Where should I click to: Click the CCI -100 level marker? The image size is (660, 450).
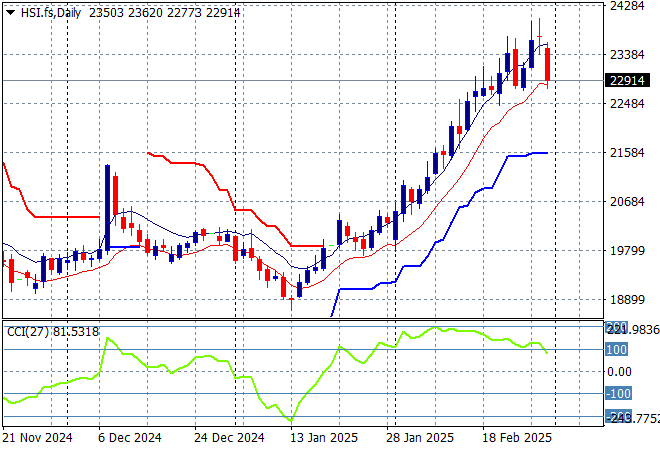pos(616,394)
